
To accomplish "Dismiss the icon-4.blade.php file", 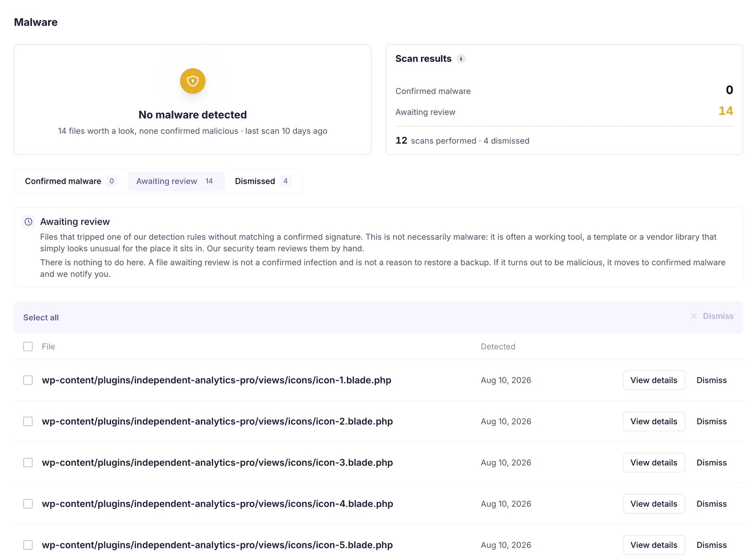I will 712,504.
